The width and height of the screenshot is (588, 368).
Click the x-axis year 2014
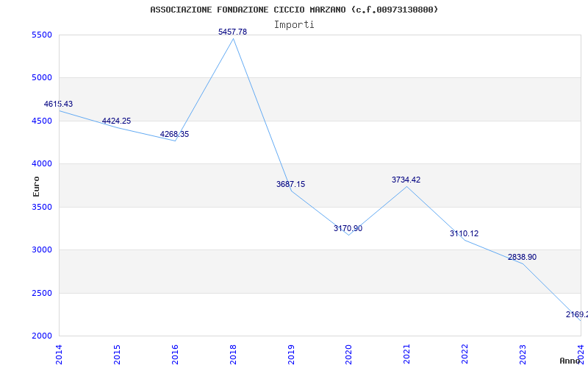(60, 355)
